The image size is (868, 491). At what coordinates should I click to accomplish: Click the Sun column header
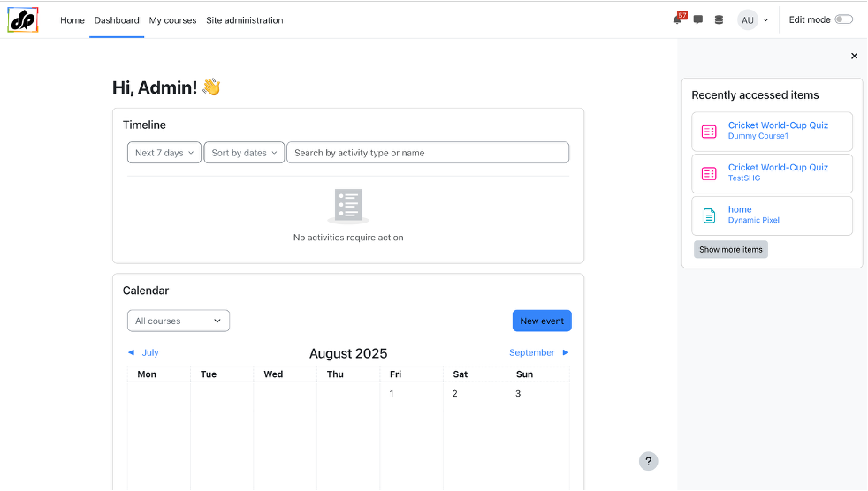coord(525,374)
